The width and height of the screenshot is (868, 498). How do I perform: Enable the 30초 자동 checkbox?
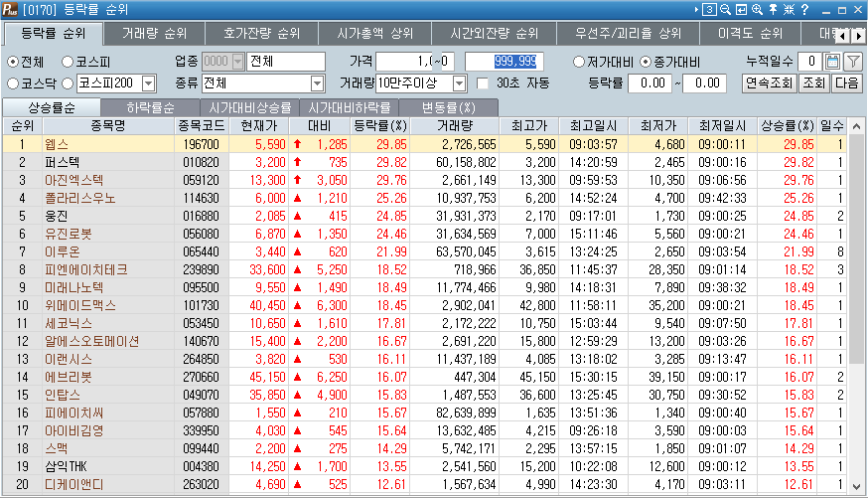483,83
